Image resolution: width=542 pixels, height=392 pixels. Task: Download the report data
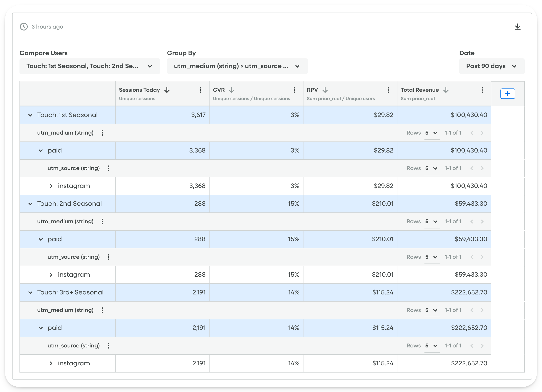coord(518,27)
